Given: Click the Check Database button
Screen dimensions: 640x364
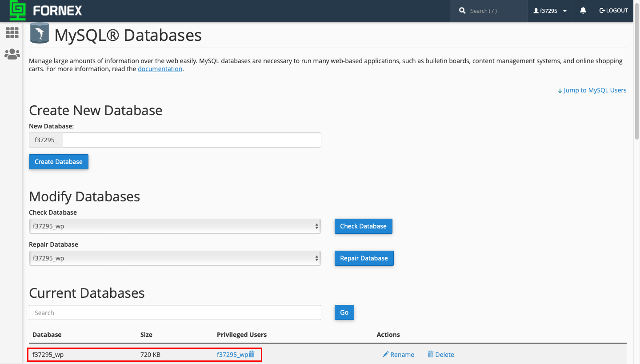Looking at the screenshot, I should point(363,226).
